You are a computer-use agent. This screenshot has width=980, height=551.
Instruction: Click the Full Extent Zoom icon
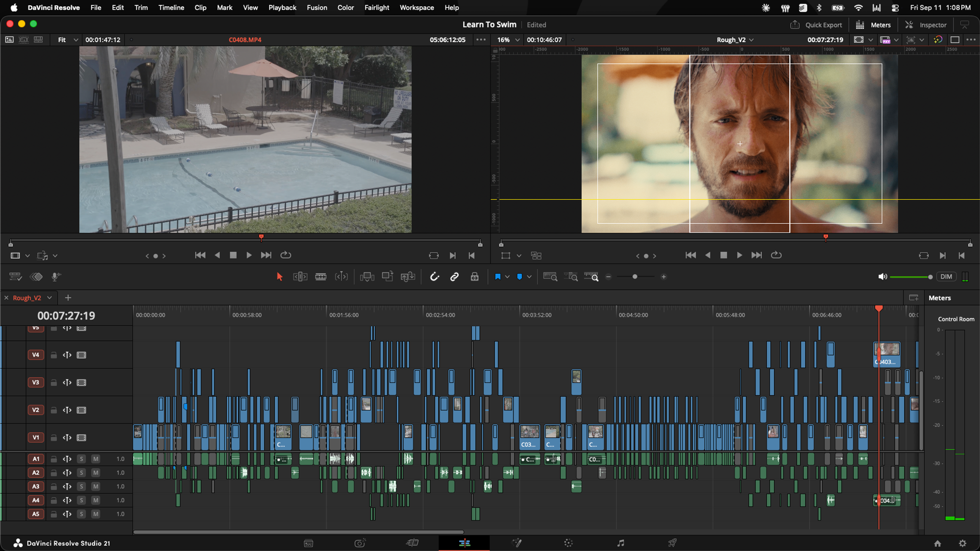(550, 277)
